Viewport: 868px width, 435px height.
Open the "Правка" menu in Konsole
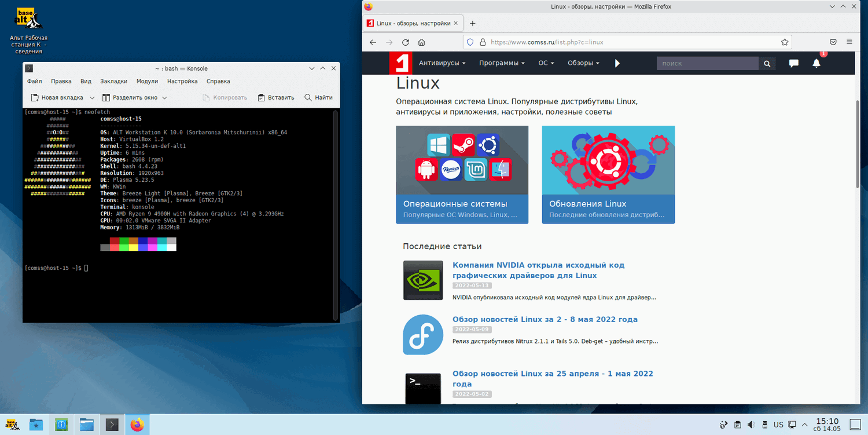61,81
